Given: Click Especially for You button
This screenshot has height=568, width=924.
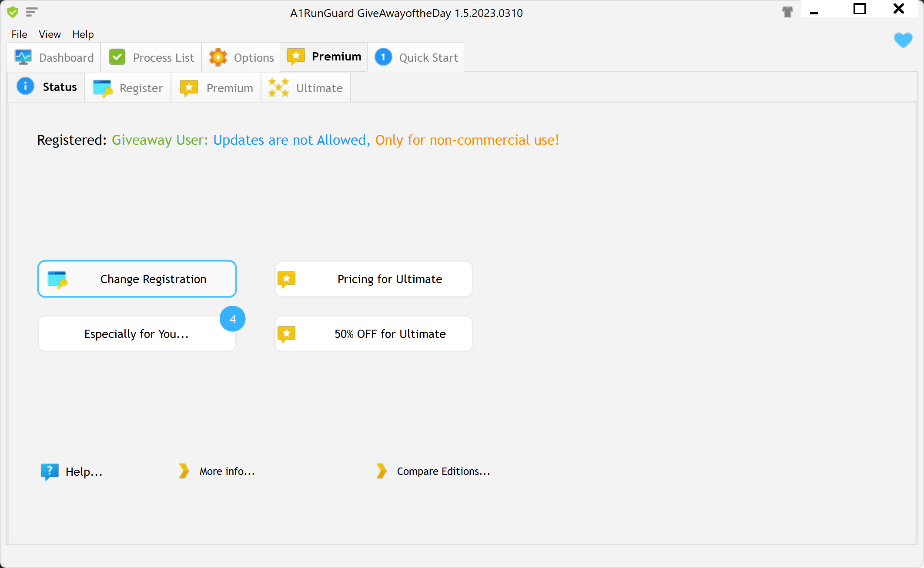Looking at the screenshot, I should coord(137,334).
